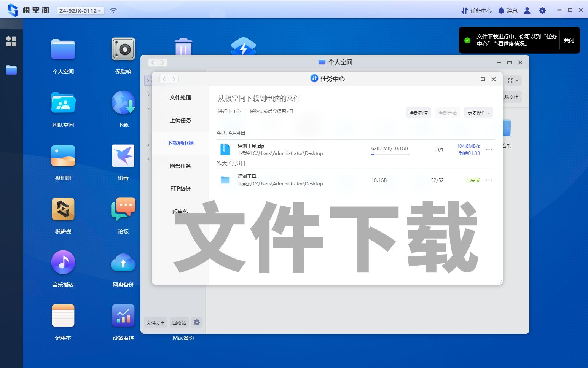Open the 音乐播放 app
The width and height of the screenshot is (588, 368).
tap(63, 262)
